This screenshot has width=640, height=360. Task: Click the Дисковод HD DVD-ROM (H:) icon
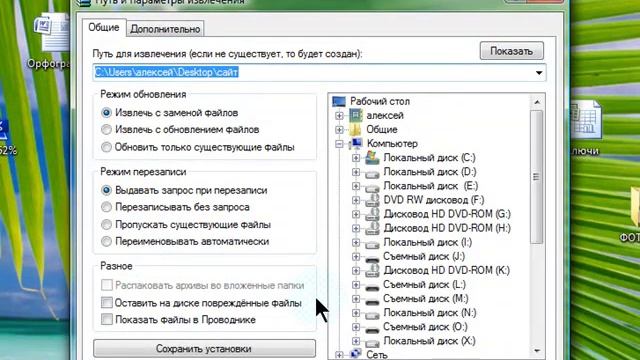[372, 228]
